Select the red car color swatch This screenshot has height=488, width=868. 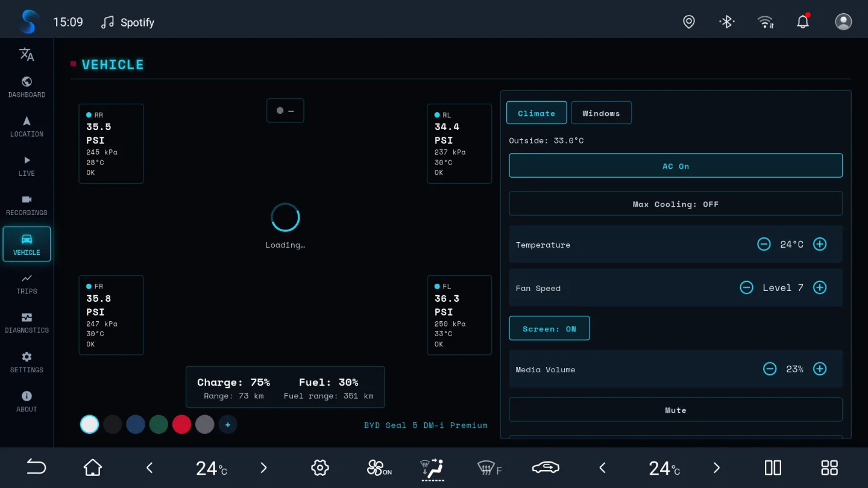click(181, 424)
